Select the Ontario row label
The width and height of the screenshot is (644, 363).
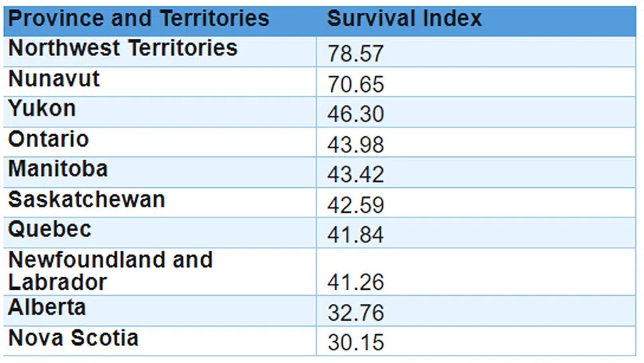coord(48,140)
